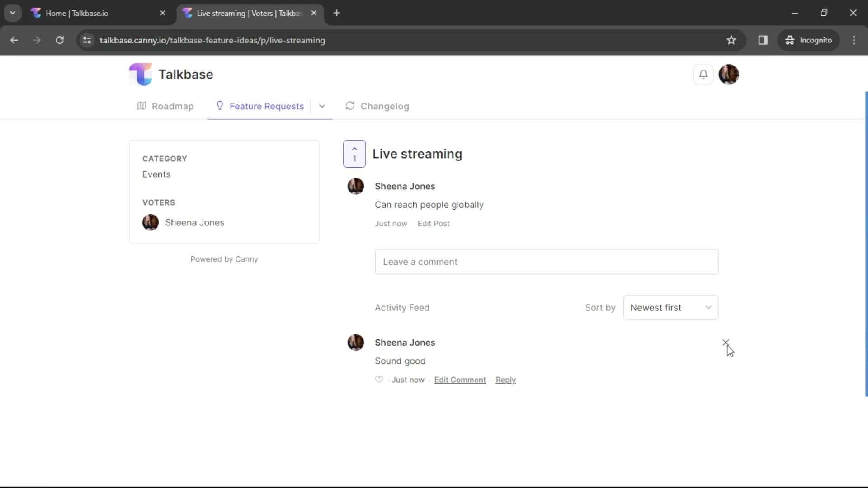
Task: Click Sheena Jones in the Voters list
Action: click(194, 223)
